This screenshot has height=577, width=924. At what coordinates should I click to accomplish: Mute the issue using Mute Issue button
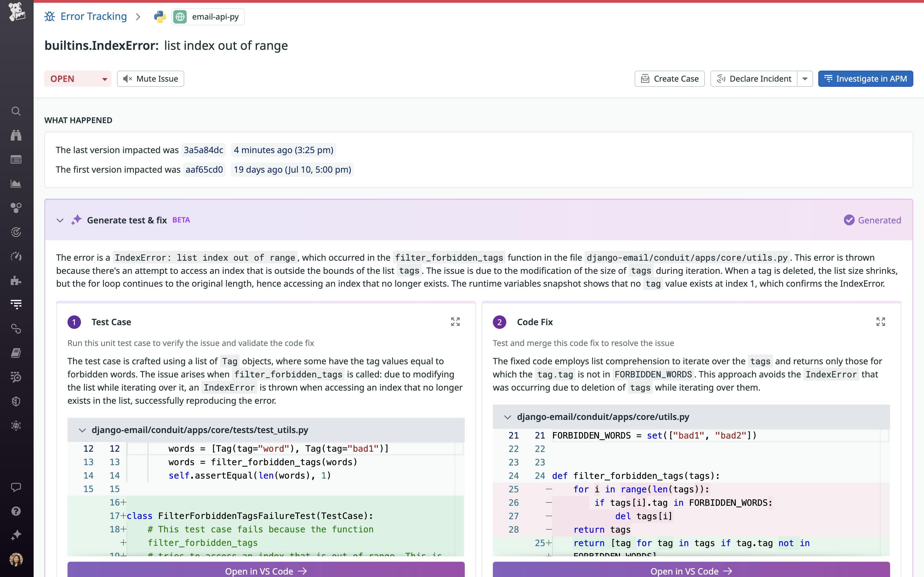coord(150,79)
